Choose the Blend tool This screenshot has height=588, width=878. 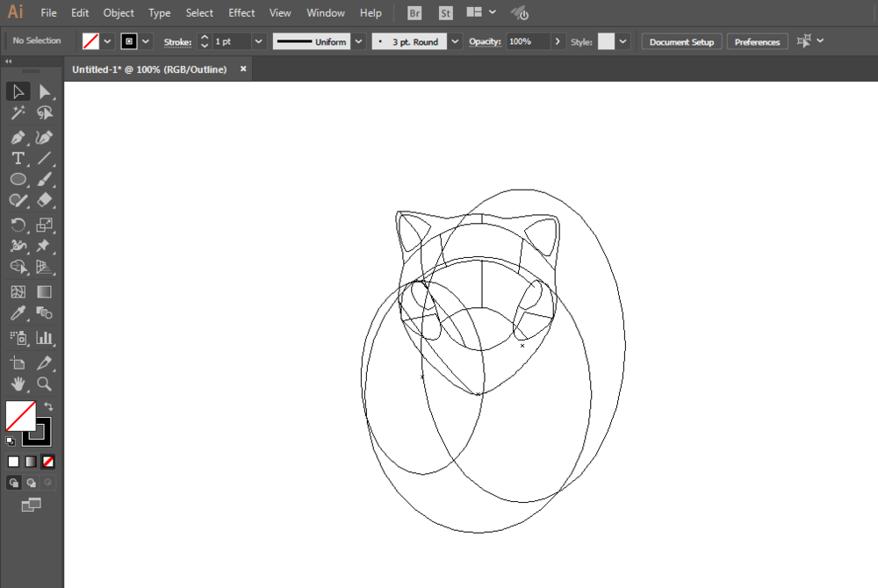44,313
